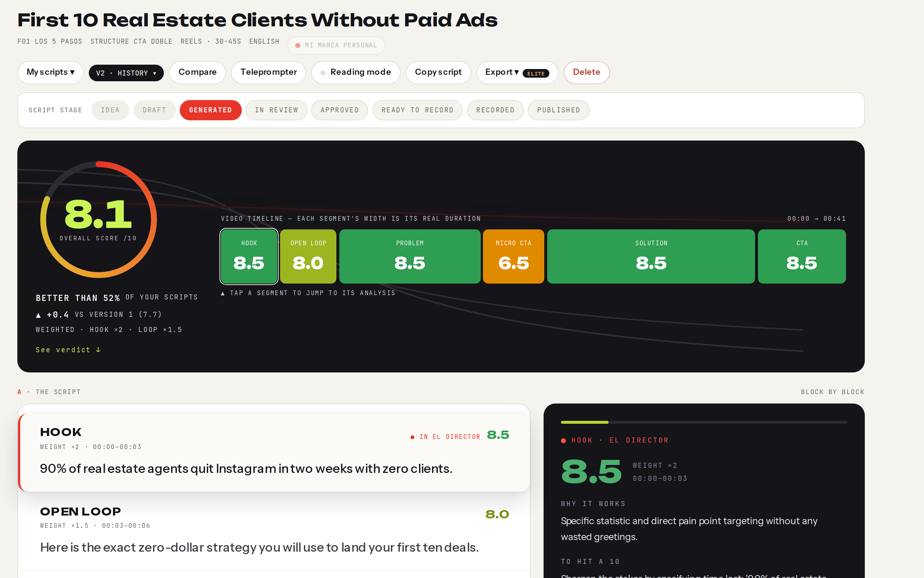Set script stage to Draft
924x578 pixels.
click(x=154, y=110)
